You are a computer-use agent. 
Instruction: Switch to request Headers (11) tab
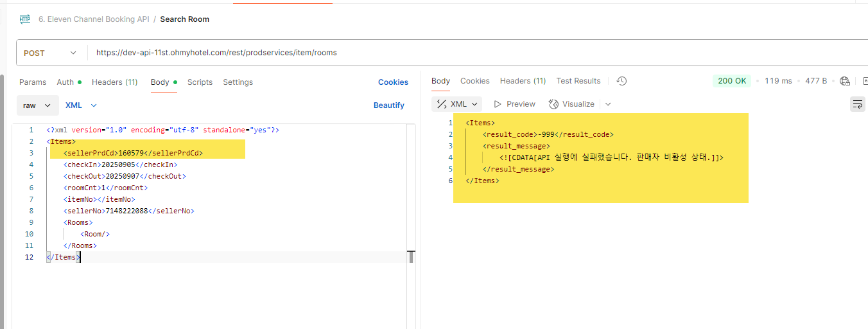click(x=114, y=82)
